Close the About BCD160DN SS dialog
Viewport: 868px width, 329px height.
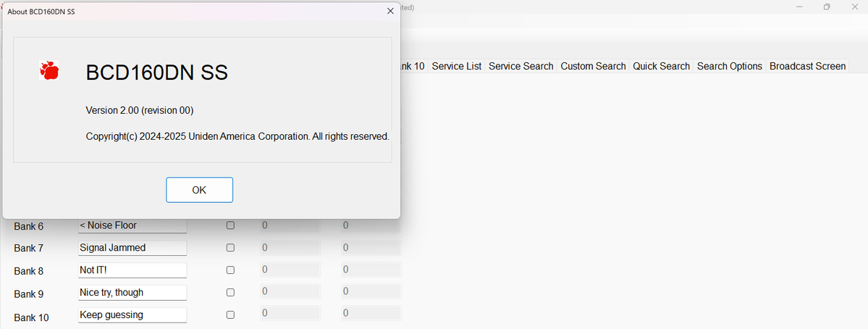click(x=390, y=11)
